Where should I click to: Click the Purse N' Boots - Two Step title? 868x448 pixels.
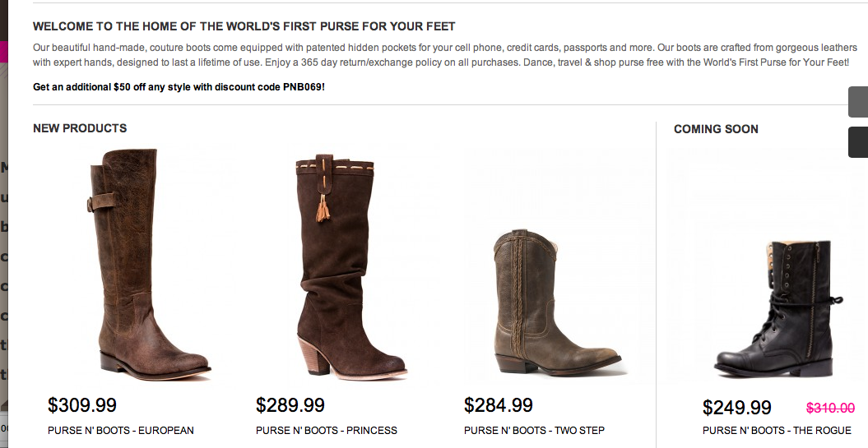tap(534, 430)
